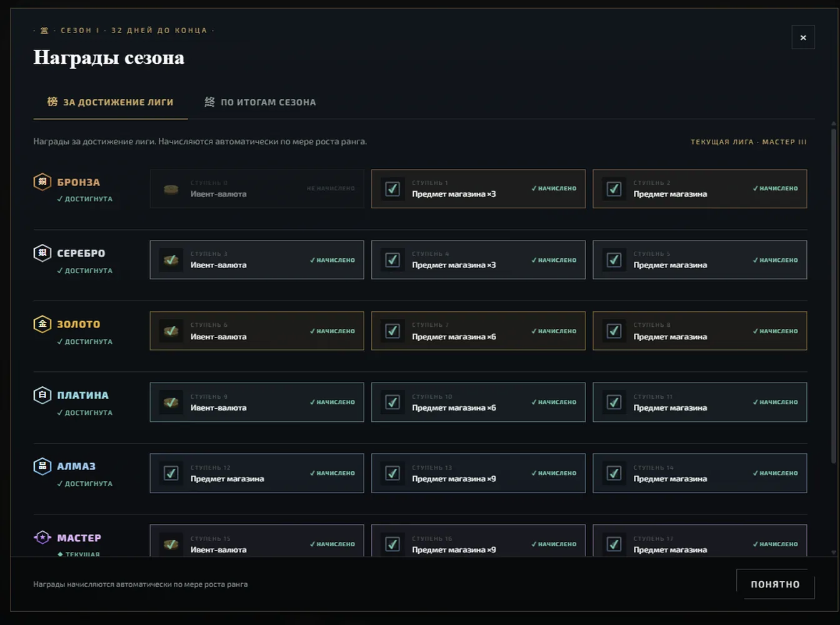Click the Platinum league badge icon
840x625 pixels.
42,395
